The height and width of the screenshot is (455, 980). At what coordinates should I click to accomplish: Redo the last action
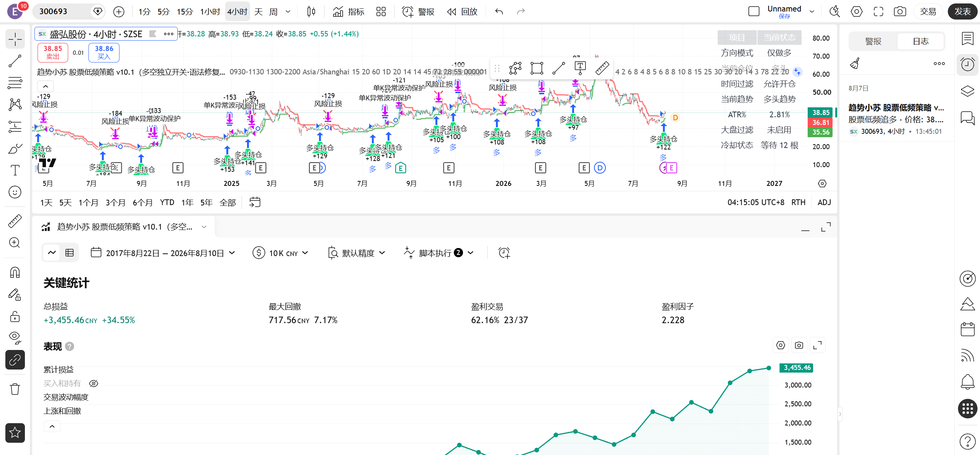click(x=521, y=12)
